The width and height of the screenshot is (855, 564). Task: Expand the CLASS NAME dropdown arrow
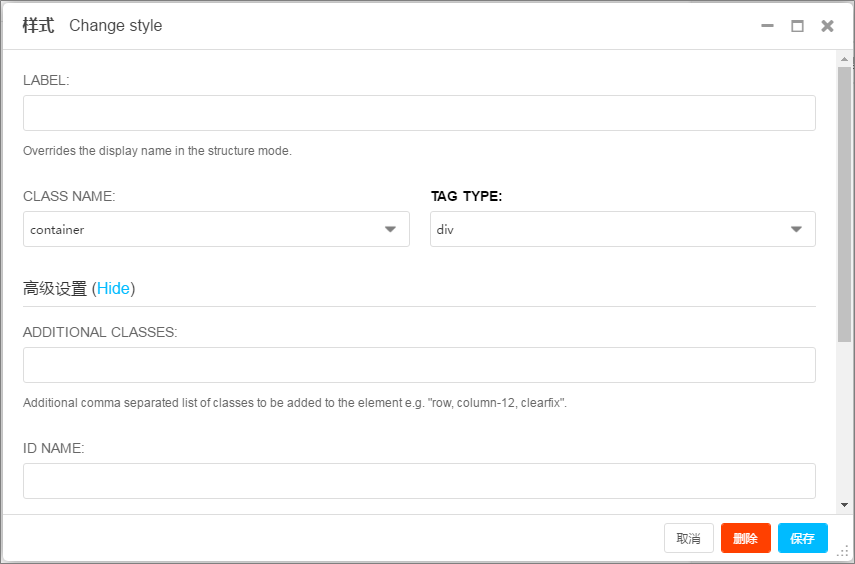pyautogui.click(x=390, y=229)
